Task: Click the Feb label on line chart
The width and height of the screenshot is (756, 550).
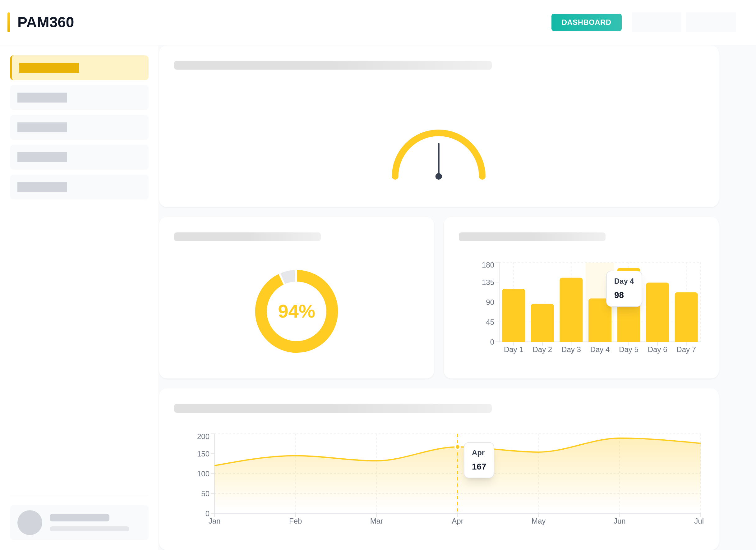Action: coord(295,521)
